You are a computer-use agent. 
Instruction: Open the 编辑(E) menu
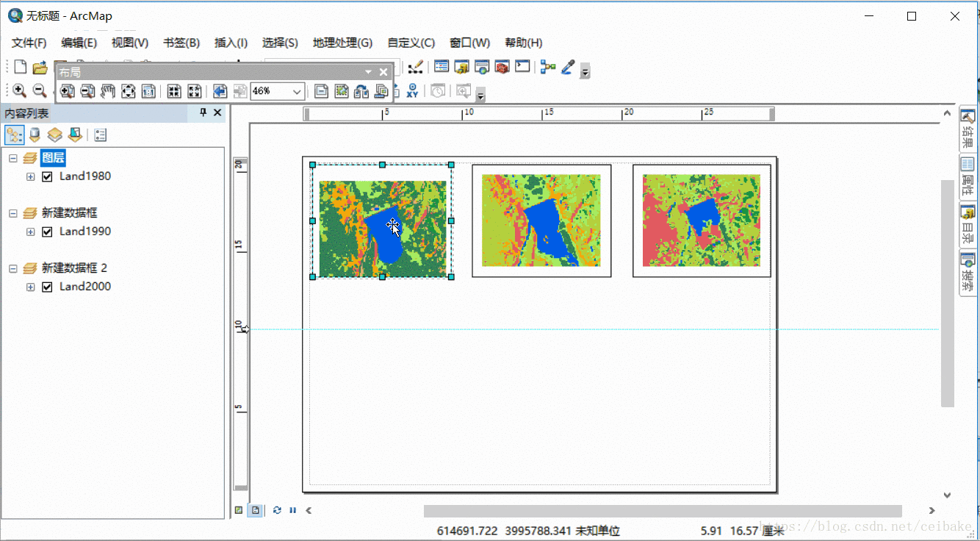tap(79, 43)
